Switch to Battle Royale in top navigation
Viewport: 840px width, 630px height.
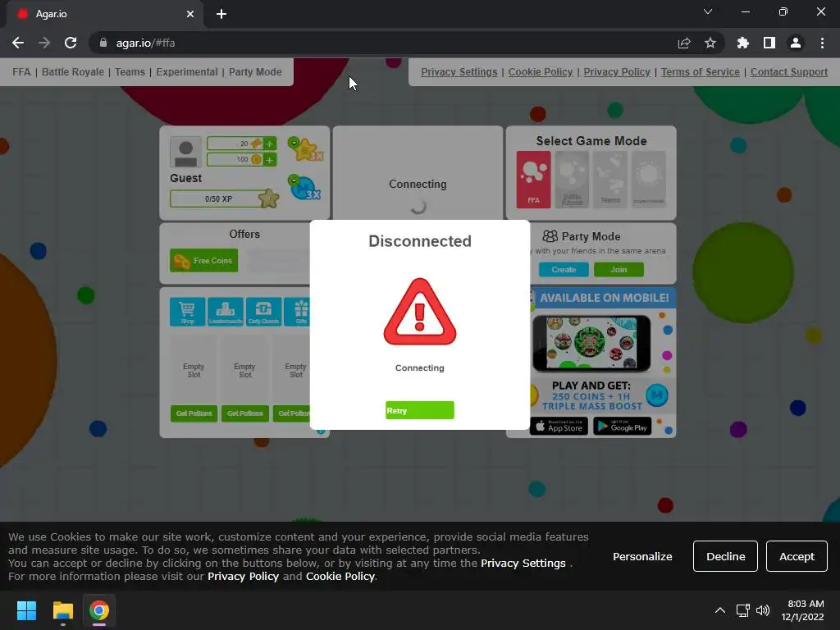tap(73, 72)
